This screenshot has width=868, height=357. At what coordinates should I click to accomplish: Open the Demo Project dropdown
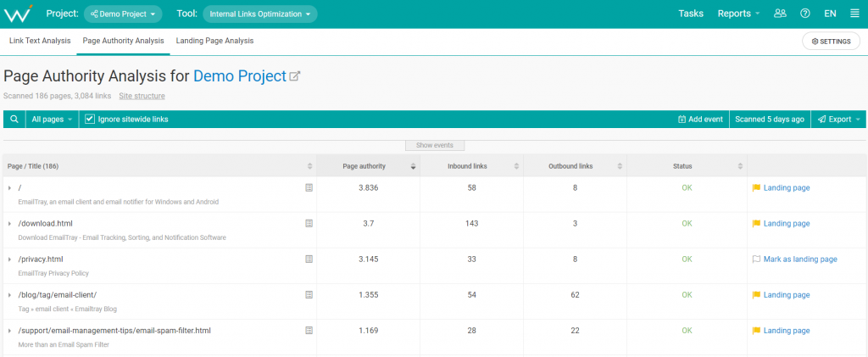pyautogui.click(x=123, y=14)
